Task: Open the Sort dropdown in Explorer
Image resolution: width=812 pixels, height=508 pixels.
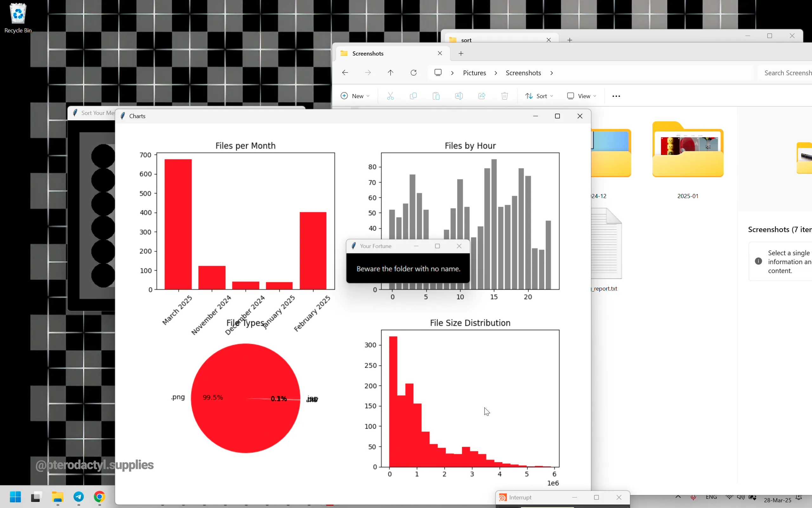Action: click(540, 96)
